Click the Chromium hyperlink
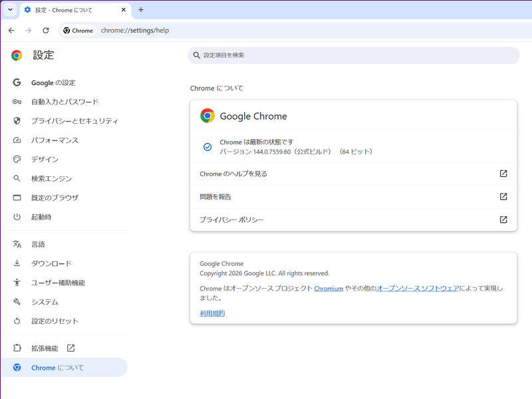532x399 pixels. click(329, 288)
